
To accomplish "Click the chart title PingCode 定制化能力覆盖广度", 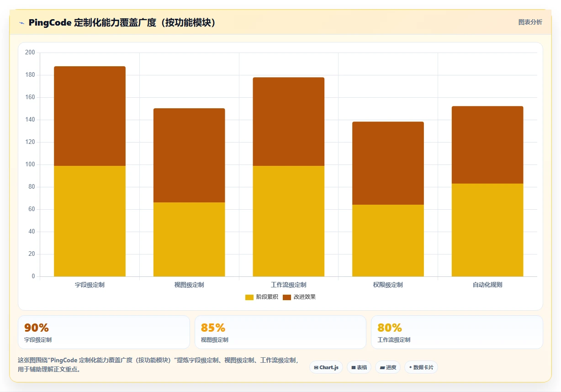I will click(122, 22).
